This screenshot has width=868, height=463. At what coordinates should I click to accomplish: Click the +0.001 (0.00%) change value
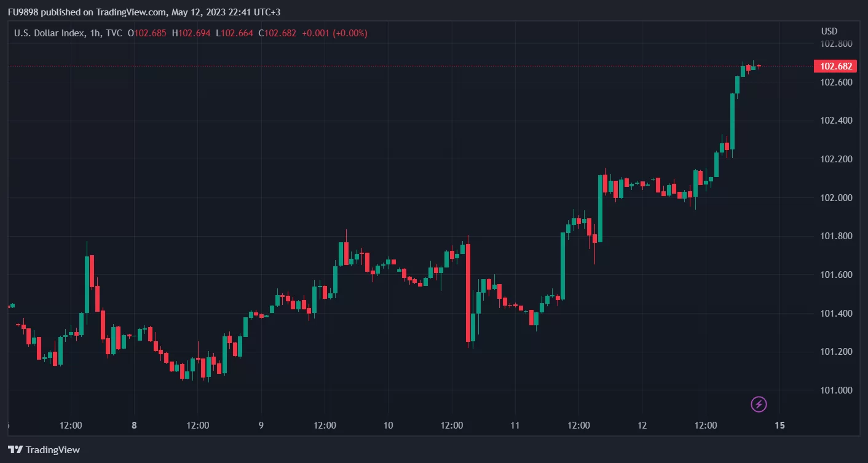coord(334,33)
